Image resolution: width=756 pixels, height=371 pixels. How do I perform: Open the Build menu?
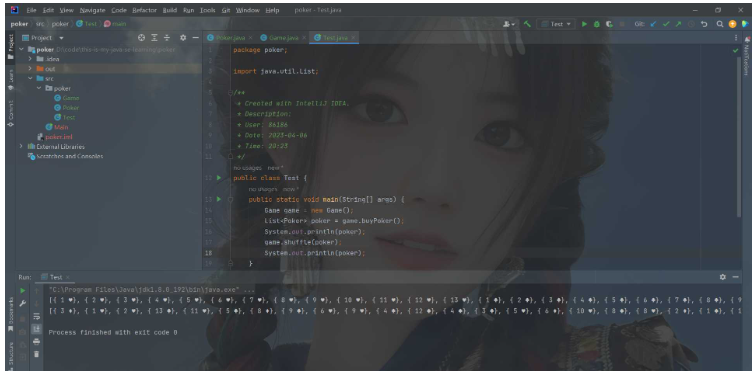pos(170,10)
